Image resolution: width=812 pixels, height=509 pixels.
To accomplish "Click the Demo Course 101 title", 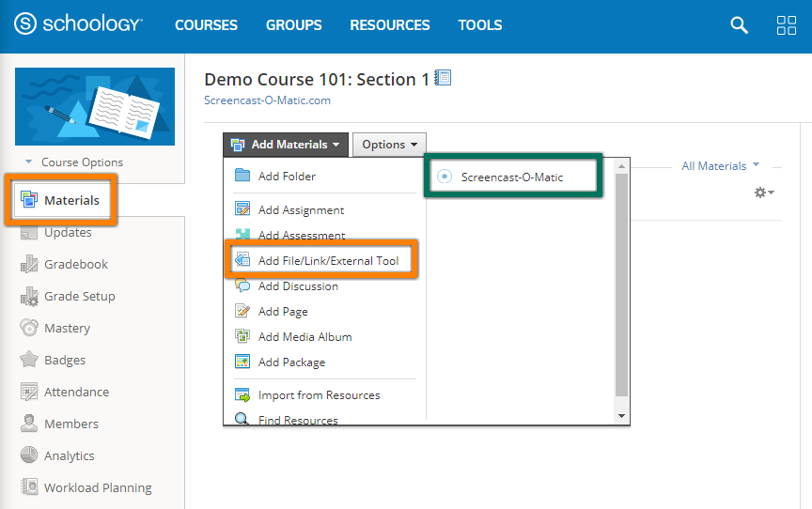I will coord(317,80).
